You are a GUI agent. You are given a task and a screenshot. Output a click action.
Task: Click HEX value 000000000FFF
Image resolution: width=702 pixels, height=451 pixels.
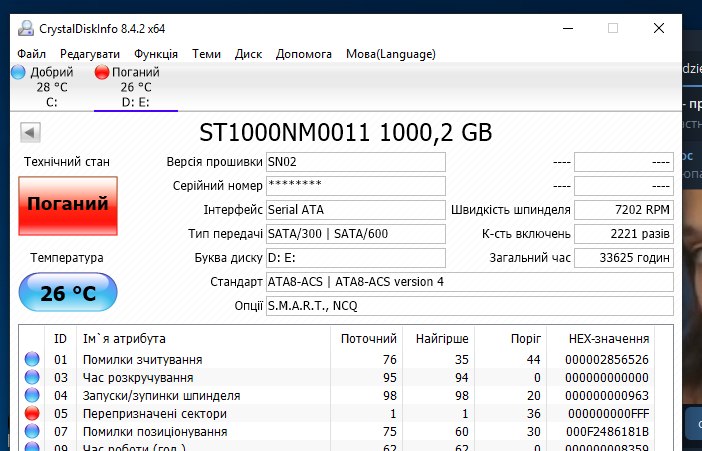[x=608, y=414]
